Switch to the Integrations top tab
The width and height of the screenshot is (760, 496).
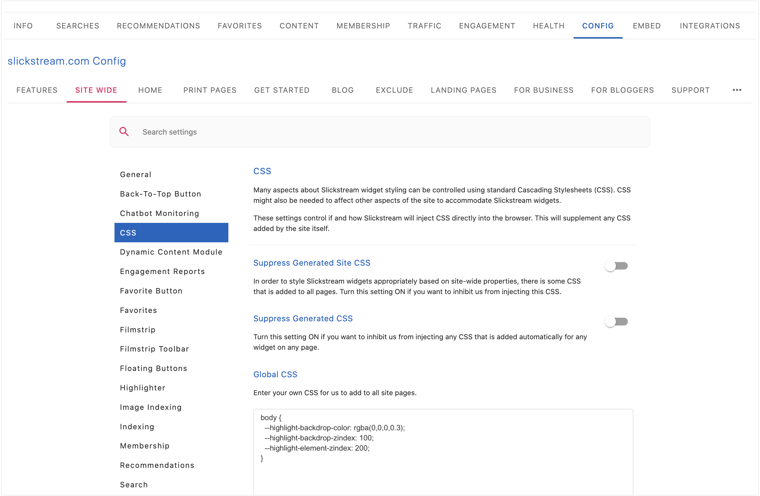point(709,26)
